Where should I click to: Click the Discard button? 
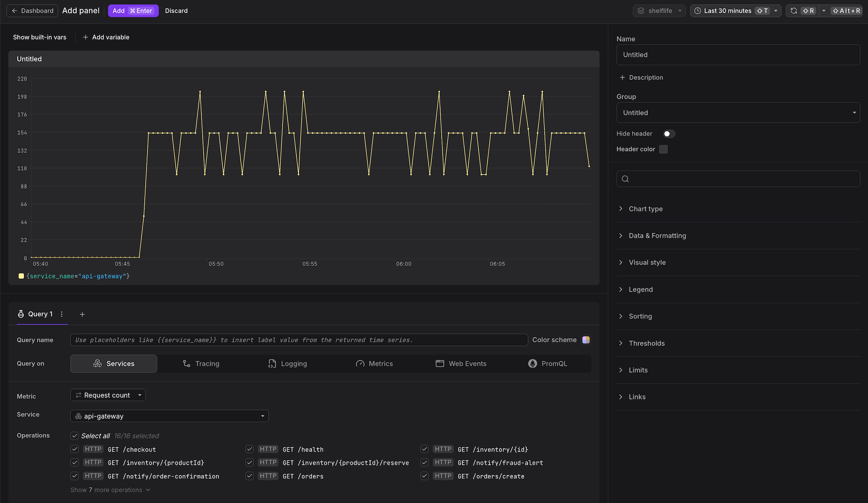coord(177,11)
